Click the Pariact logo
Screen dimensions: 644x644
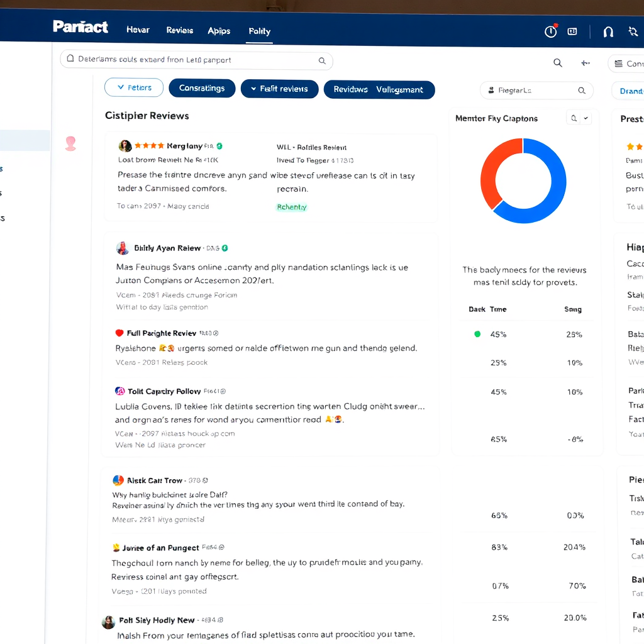tap(80, 27)
